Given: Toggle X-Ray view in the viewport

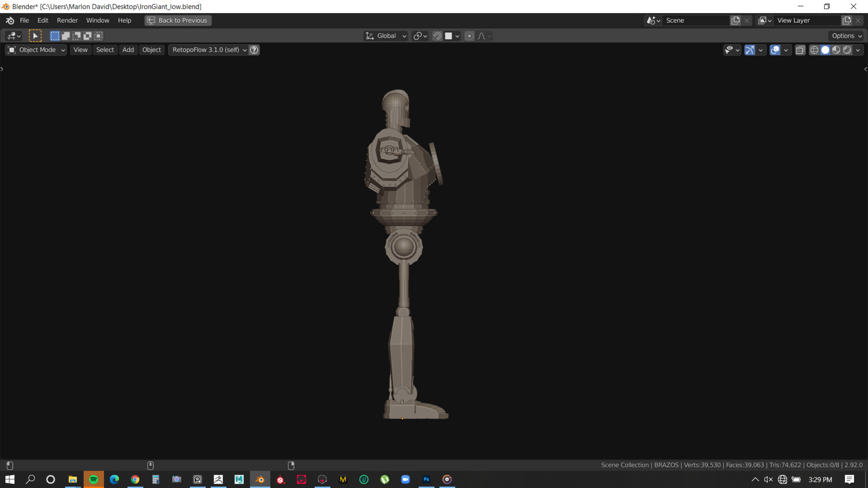Looking at the screenshot, I should pyautogui.click(x=800, y=50).
